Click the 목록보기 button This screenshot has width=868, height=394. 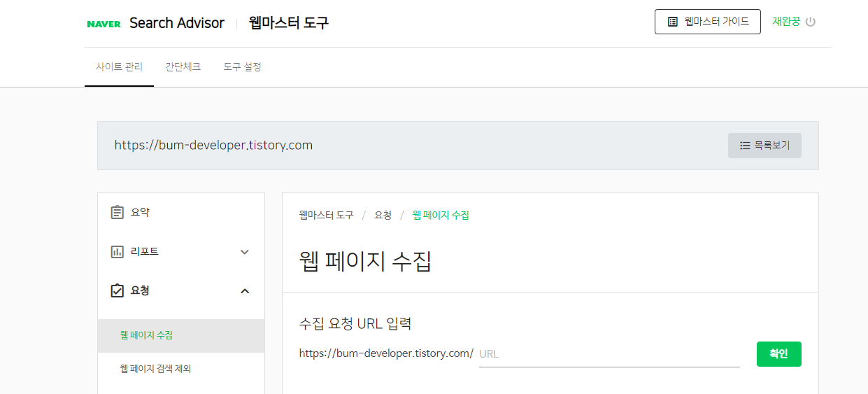point(764,146)
